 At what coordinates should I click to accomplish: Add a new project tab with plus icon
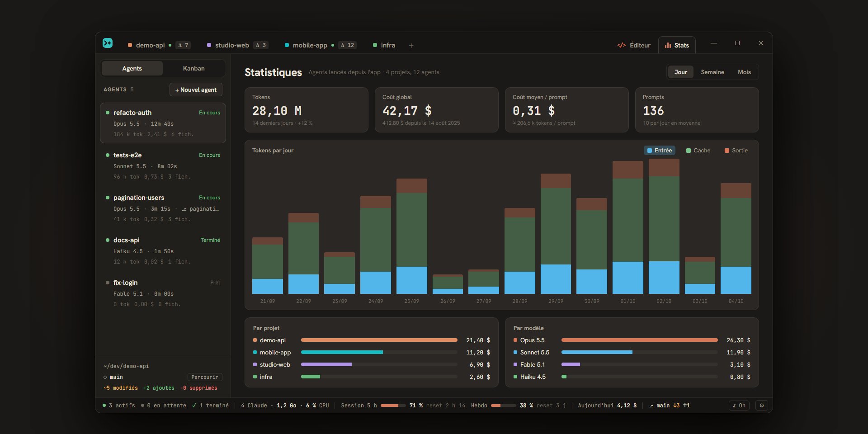pyautogui.click(x=411, y=46)
